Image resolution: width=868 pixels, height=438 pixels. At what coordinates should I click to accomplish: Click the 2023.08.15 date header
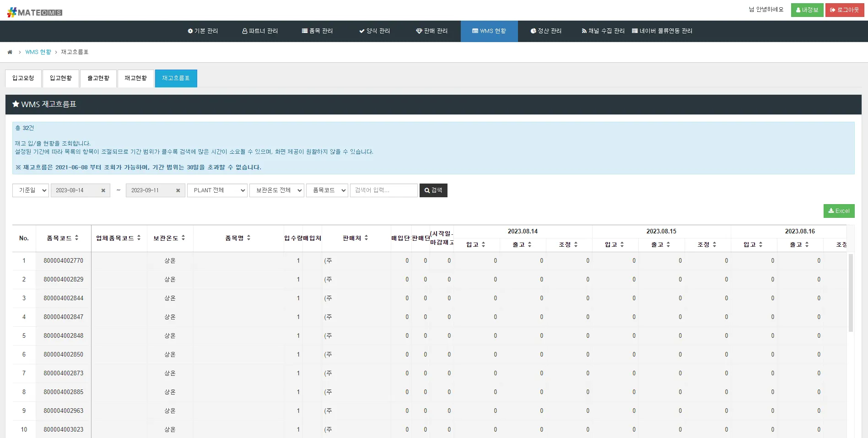[661, 232]
